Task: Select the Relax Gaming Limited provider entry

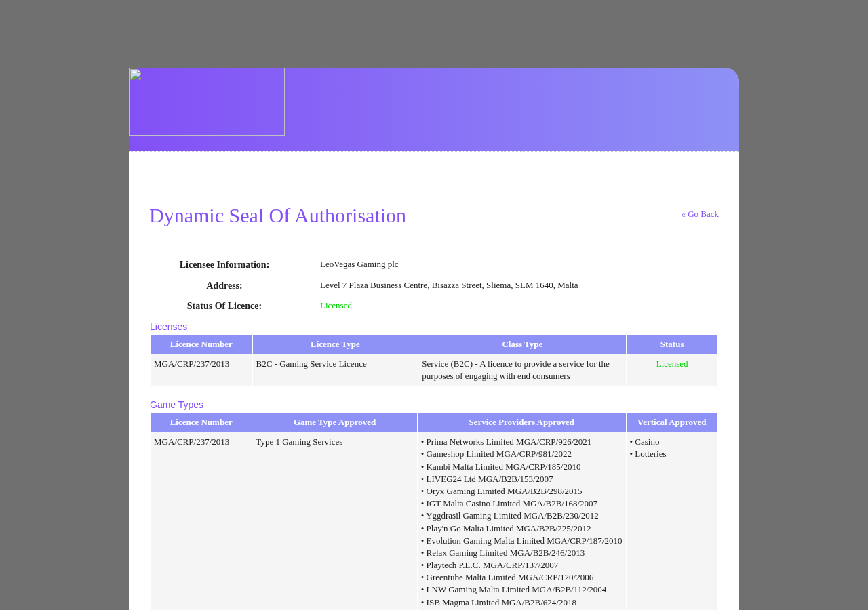Action: click(x=503, y=553)
